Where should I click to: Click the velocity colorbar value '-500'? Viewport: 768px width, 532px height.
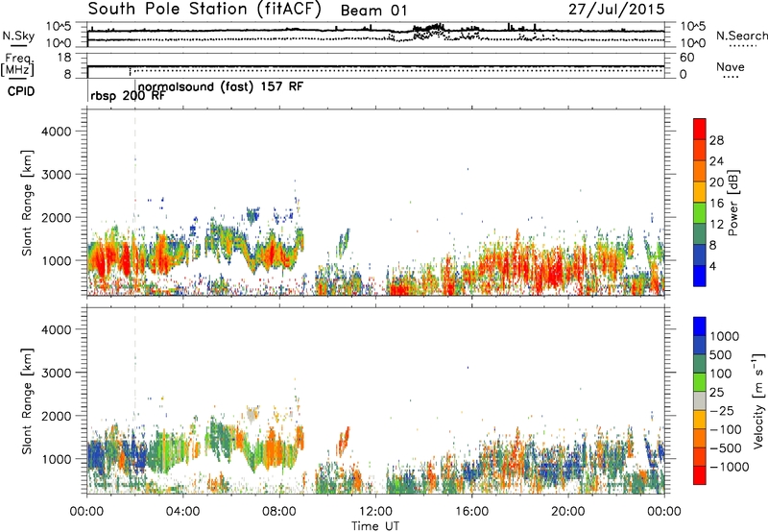(x=726, y=448)
